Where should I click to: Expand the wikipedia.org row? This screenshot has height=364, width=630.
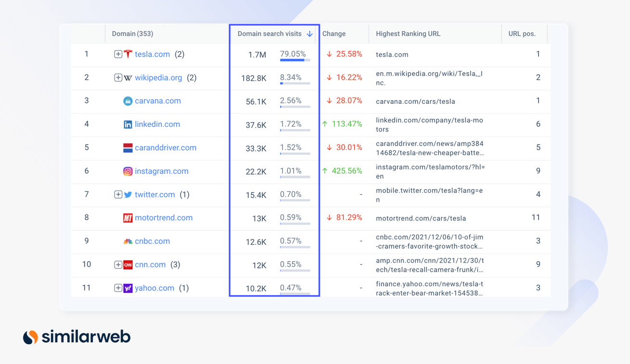tap(118, 77)
